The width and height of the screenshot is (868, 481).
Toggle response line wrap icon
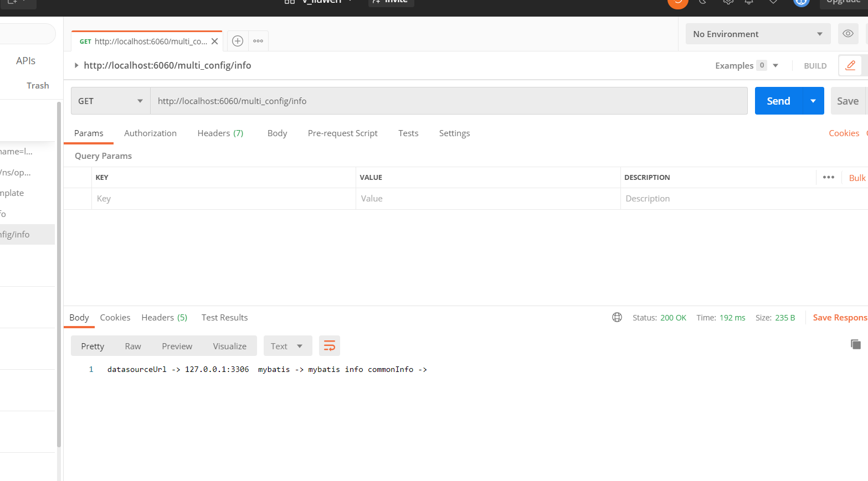330,346
